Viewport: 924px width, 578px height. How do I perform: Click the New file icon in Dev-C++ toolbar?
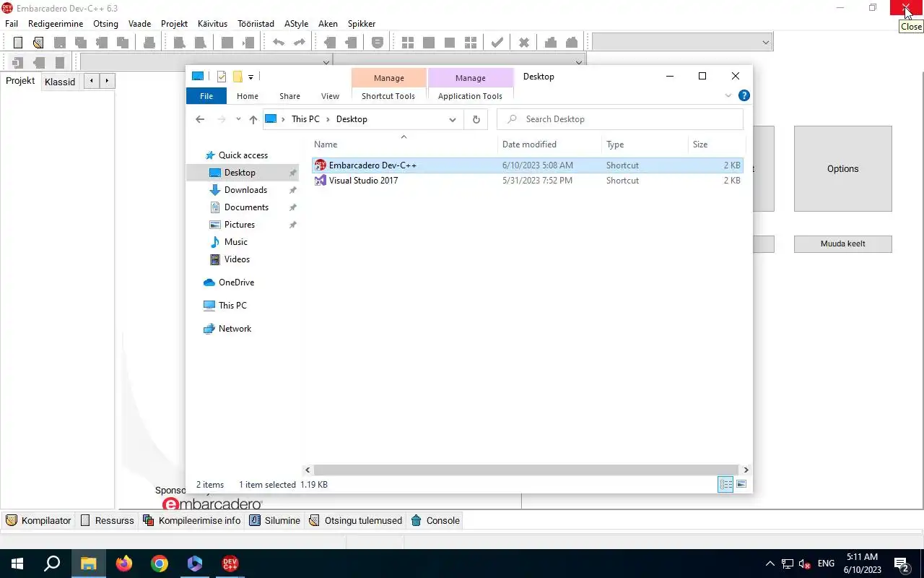(x=18, y=43)
